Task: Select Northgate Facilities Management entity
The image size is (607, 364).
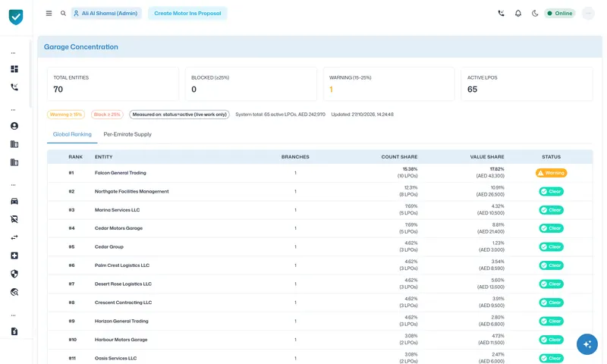Action: point(131,191)
